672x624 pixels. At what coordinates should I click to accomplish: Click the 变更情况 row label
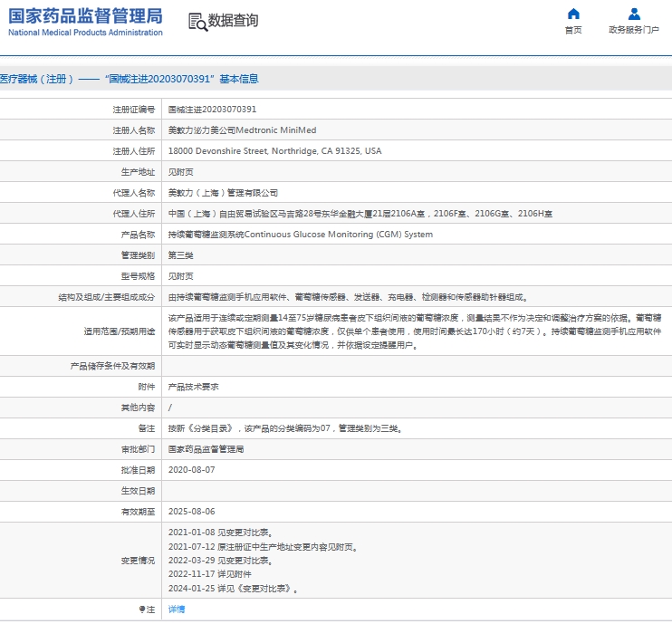(x=138, y=561)
